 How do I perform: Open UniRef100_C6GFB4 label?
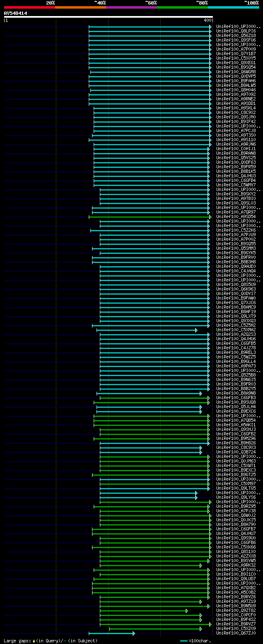[x=236, y=180]
